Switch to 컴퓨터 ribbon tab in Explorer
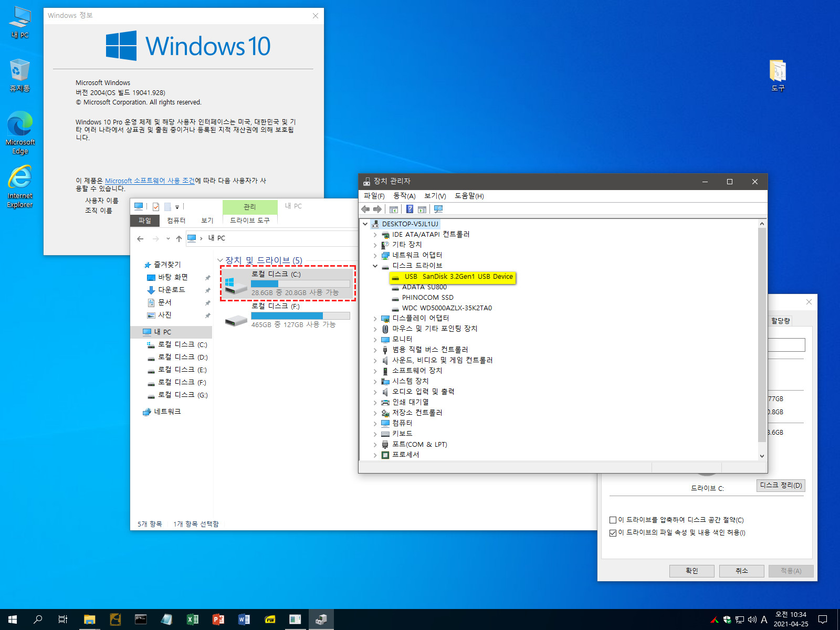840x630 pixels. [x=176, y=220]
